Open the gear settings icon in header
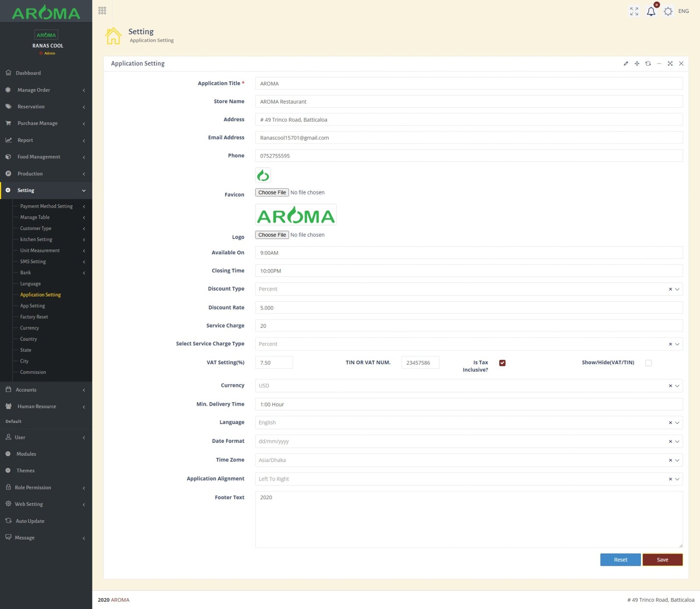The image size is (700, 609). coord(668,11)
